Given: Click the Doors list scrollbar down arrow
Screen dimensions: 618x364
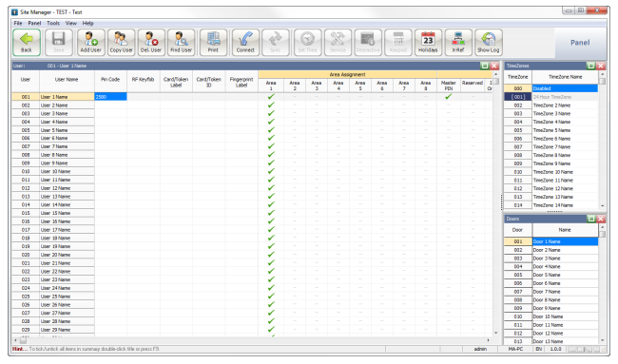Looking at the screenshot, I should pyautogui.click(x=602, y=340).
